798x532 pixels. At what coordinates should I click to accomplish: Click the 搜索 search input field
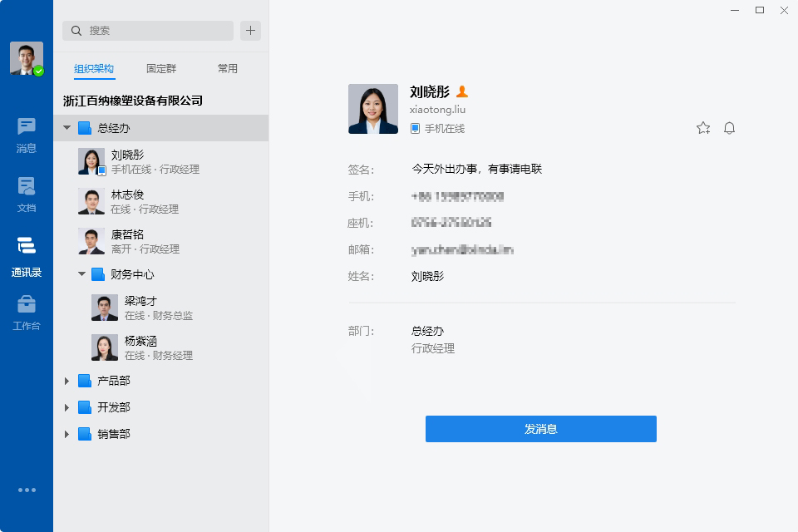148,31
